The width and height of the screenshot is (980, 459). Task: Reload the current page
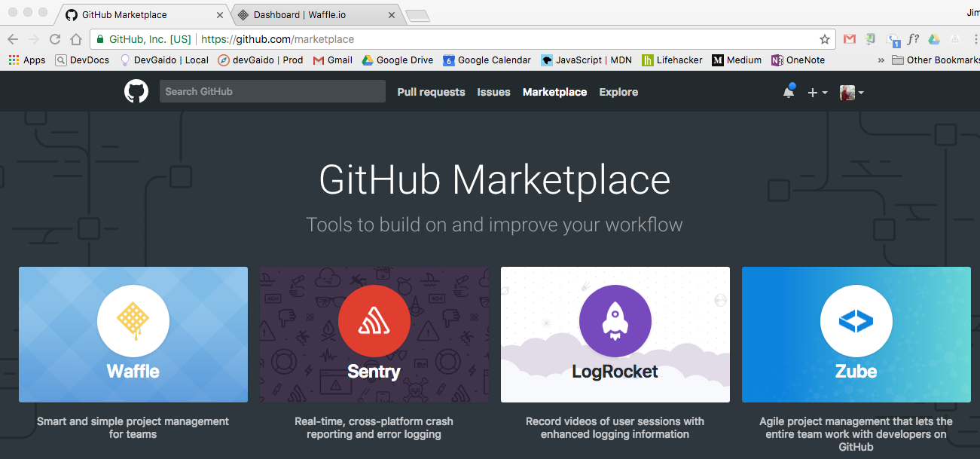54,38
